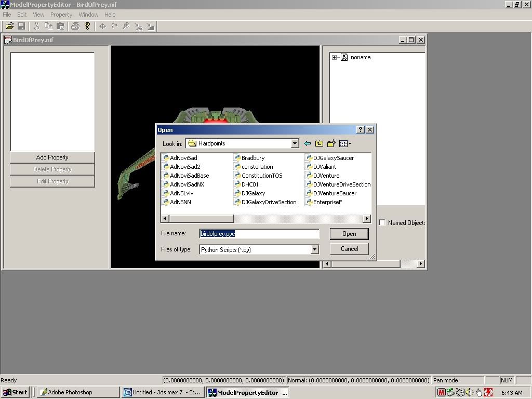Screen dimensions: 532x399
Task: Click the tree panel scrollbar left arrow
Action: (x=327, y=263)
